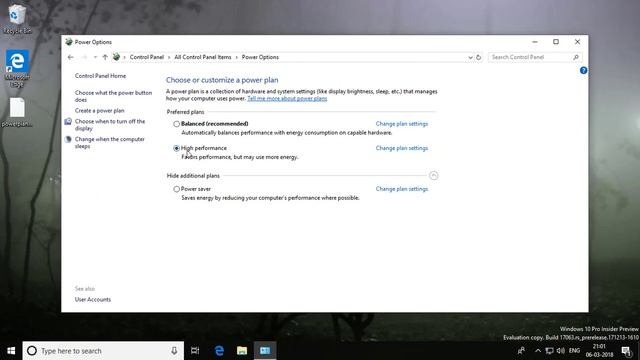Change plan settings for Power saver
Screen dimensions: 640x360
402,189
